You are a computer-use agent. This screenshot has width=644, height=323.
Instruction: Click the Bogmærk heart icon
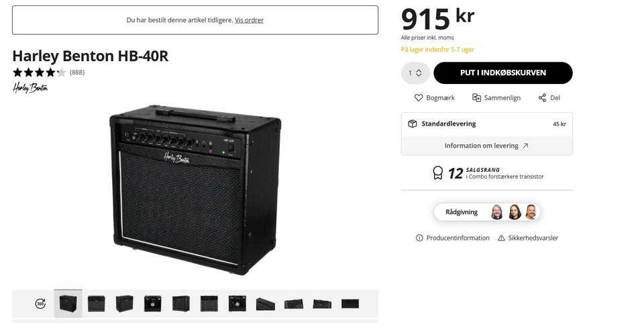coord(419,97)
